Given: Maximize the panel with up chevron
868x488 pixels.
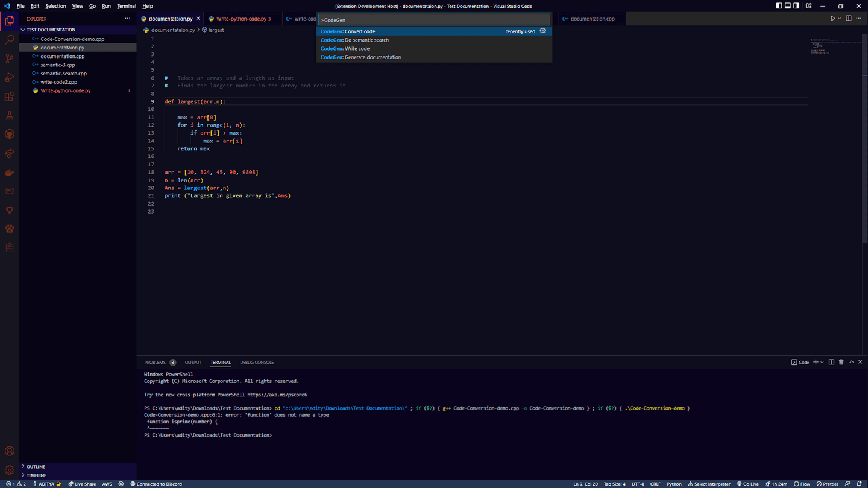Looking at the screenshot, I should pos(852,362).
